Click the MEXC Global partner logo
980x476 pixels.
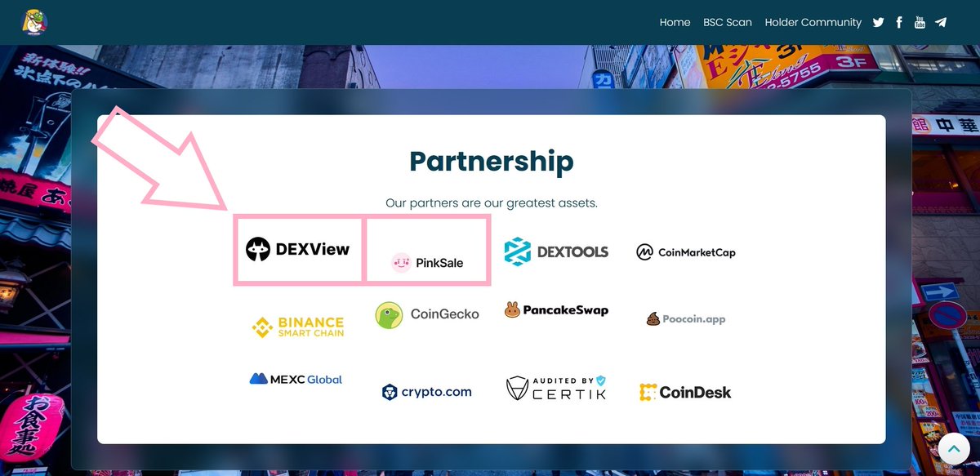[296, 379]
